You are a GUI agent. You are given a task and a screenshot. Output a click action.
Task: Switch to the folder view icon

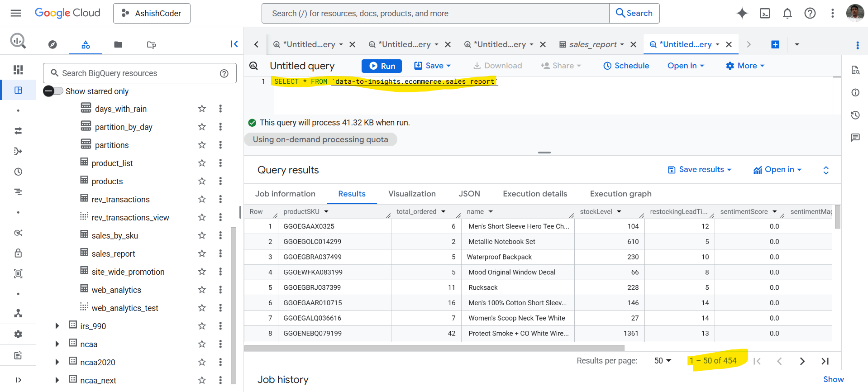(x=118, y=44)
